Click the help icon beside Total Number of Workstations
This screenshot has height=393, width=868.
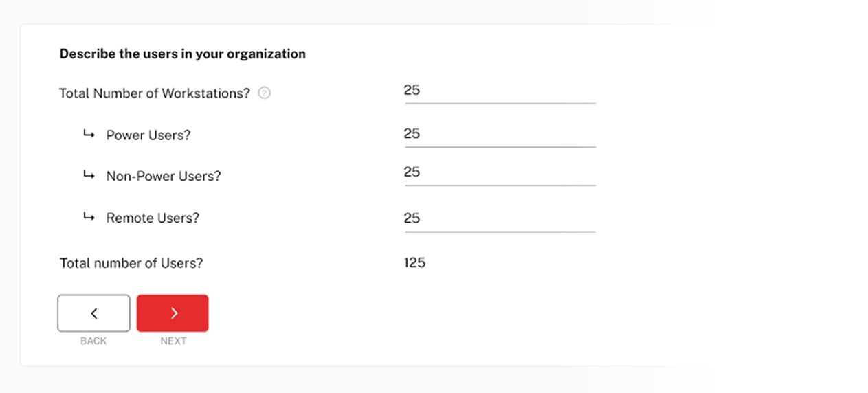(265, 93)
